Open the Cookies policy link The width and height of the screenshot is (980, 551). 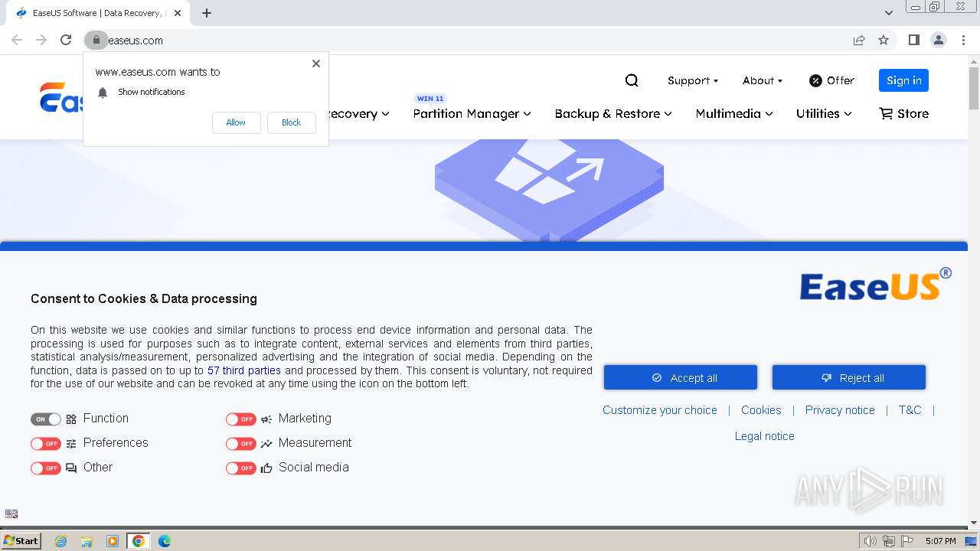(x=761, y=410)
